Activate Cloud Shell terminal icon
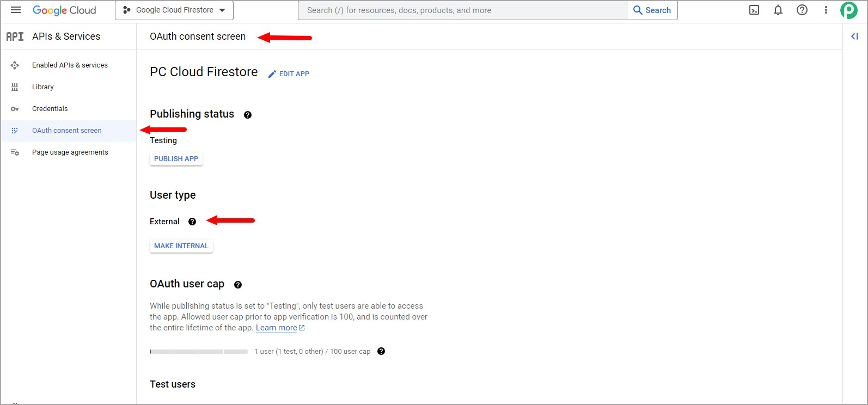868x405 pixels. click(754, 10)
